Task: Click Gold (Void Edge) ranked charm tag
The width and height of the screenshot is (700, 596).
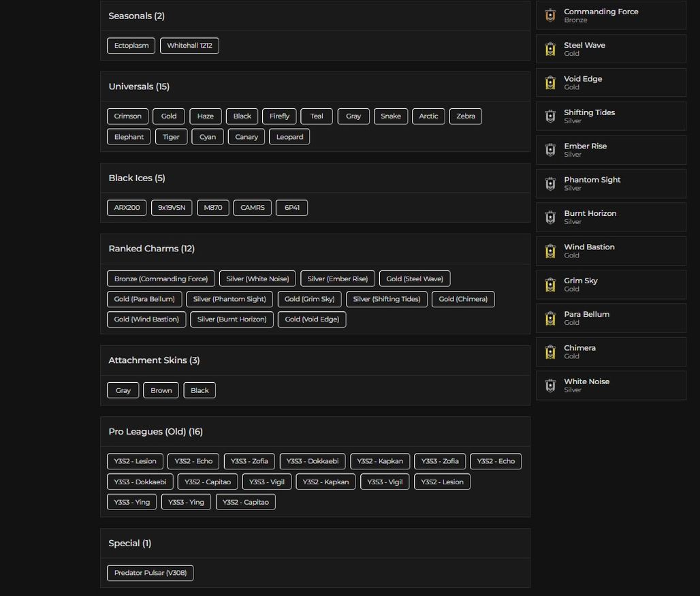Action: (312, 319)
